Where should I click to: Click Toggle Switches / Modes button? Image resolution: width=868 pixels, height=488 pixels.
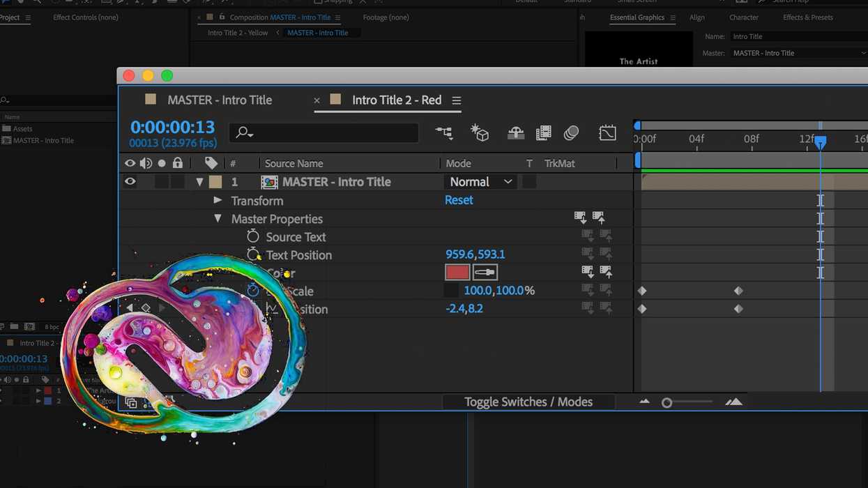(528, 402)
